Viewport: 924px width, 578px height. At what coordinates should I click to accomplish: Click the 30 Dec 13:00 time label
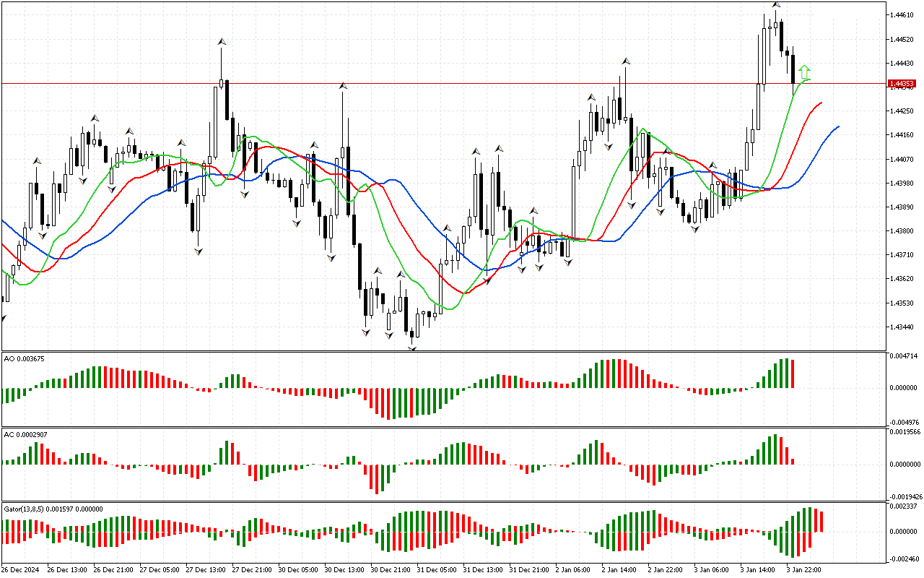pos(344,570)
